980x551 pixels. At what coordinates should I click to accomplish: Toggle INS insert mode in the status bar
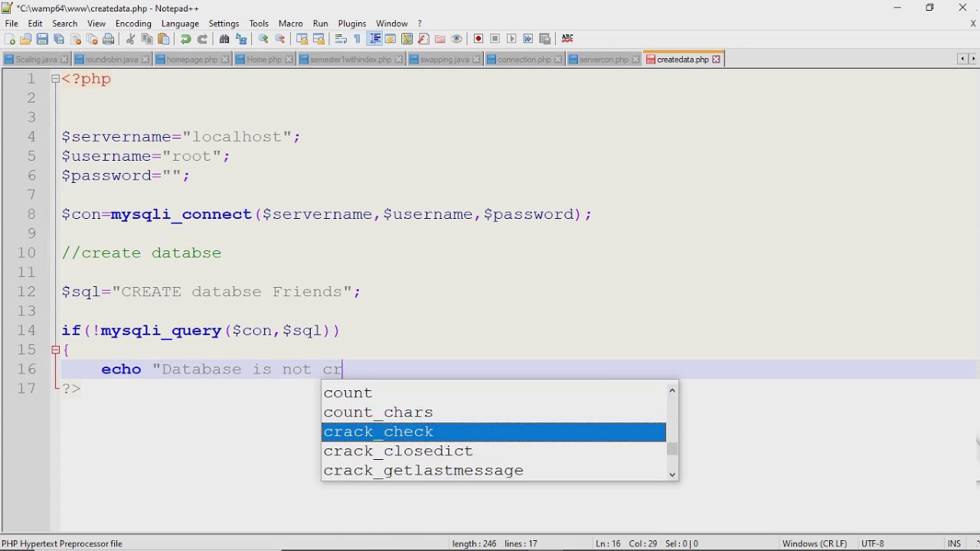point(954,543)
